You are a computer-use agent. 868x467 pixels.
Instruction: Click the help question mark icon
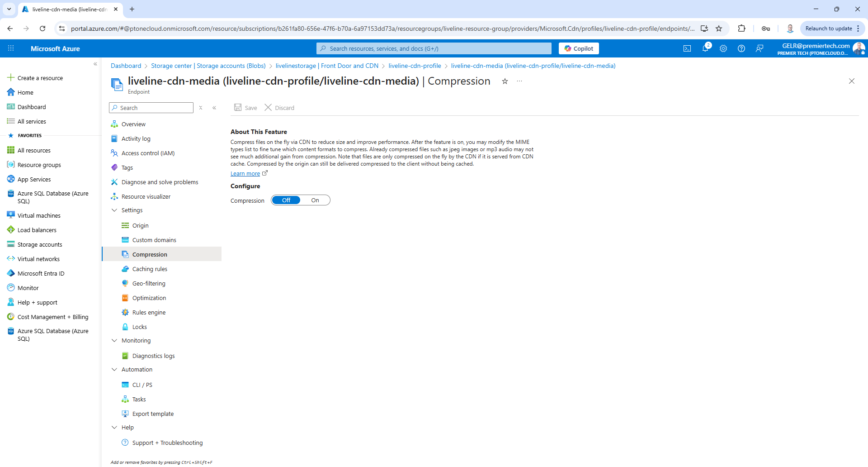[x=741, y=48]
